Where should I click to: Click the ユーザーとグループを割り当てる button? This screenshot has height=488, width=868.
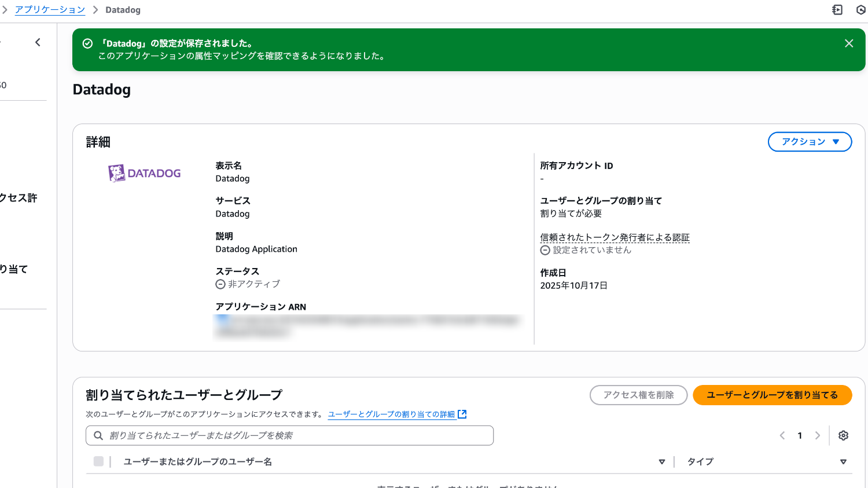click(772, 395)
